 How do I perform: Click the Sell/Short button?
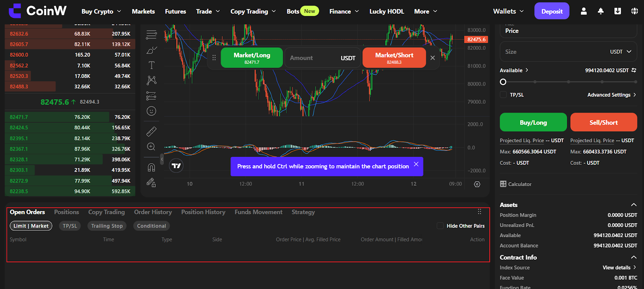(x=604, y=122)
